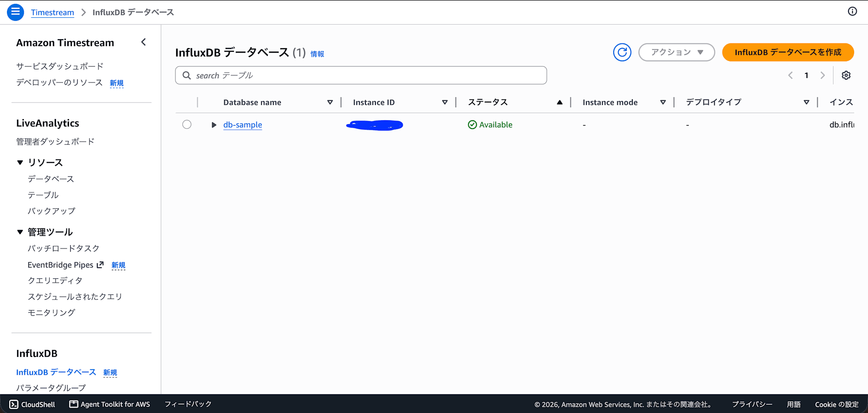Sort by Instance ID column arrow
The image size is (868, 413).
[444, 102]
